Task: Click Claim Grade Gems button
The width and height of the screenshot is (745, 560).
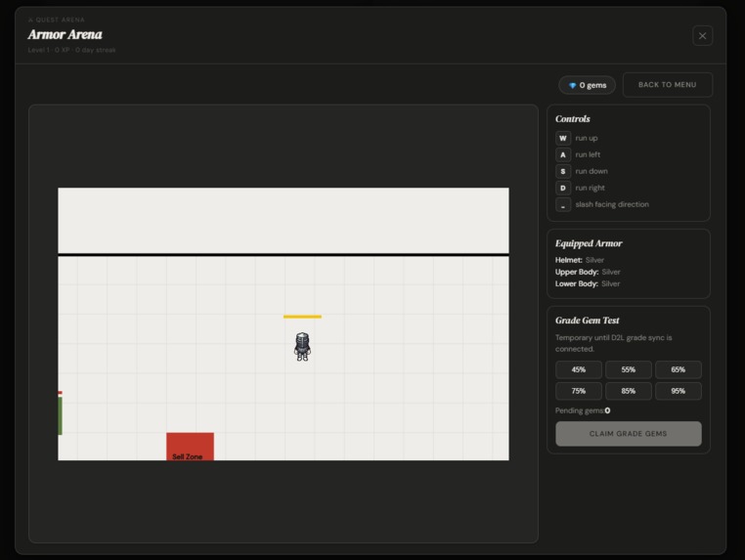Action: (628, 434)
